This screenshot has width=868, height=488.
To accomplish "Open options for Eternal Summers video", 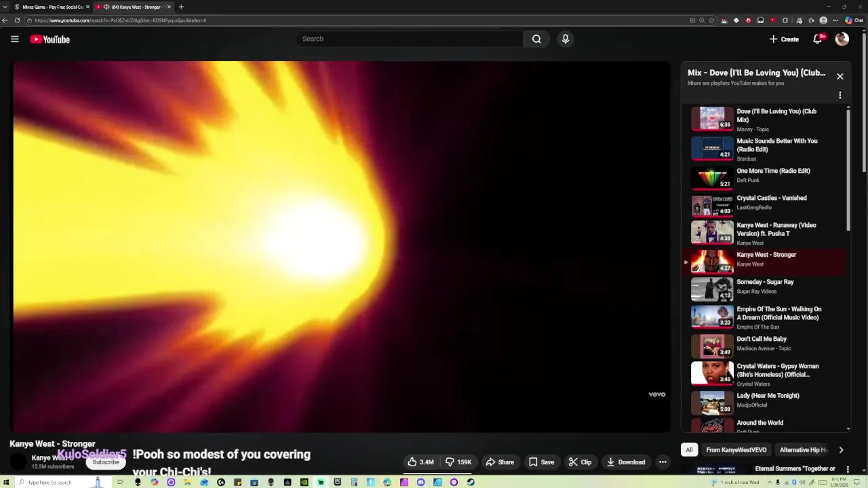I will point(848,469).
